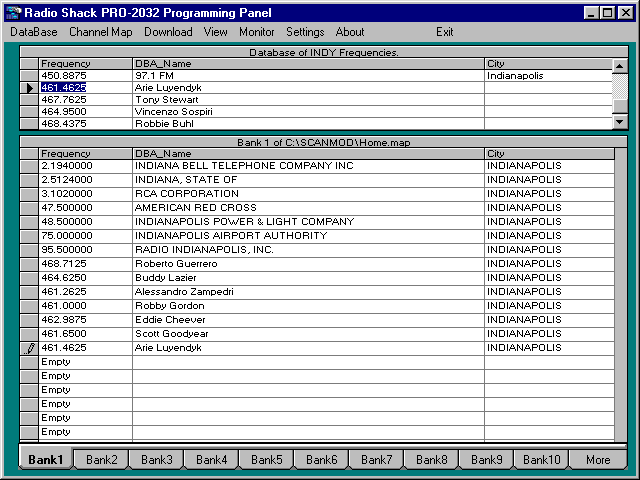Click the highlighted 461.4625 frequency cell
The image size is (640, 480).
click(x=85, y=88)
